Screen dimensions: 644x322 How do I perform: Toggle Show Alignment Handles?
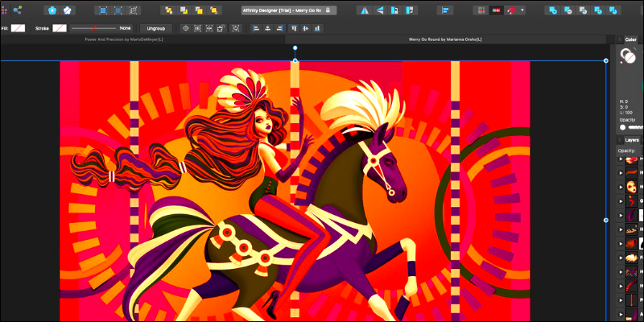pyautogui.click(x=209, y=28)
